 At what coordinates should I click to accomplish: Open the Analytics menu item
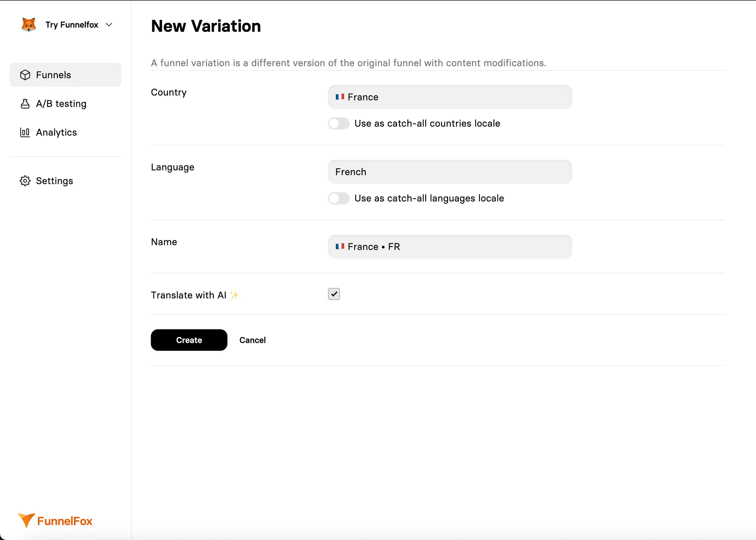[x=56, y=133]
